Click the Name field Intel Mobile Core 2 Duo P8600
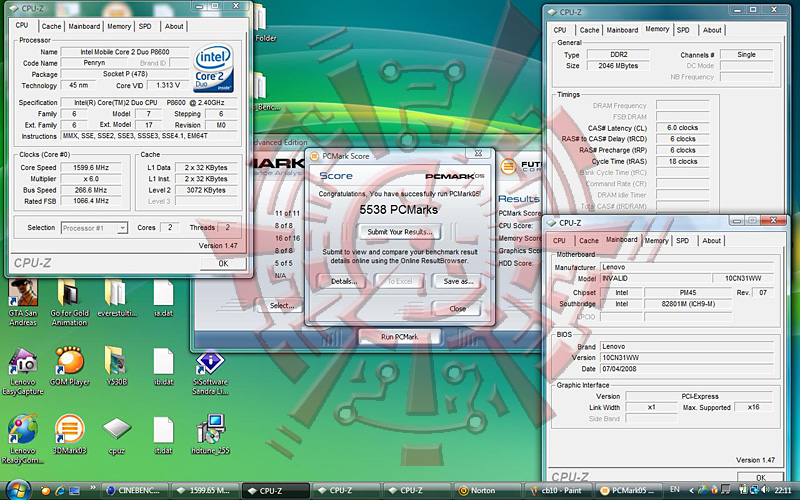The image size is (800, 500). (x=125, y=52)
